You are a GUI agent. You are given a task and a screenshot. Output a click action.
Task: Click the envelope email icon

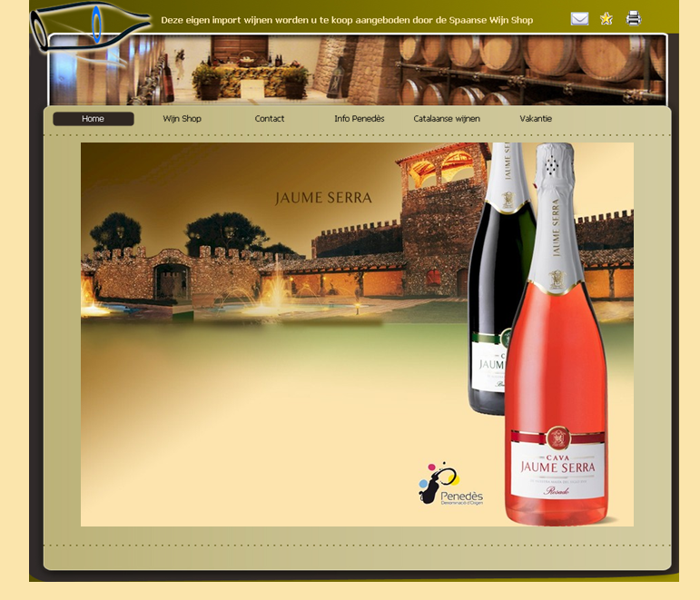tap(579, 19)
